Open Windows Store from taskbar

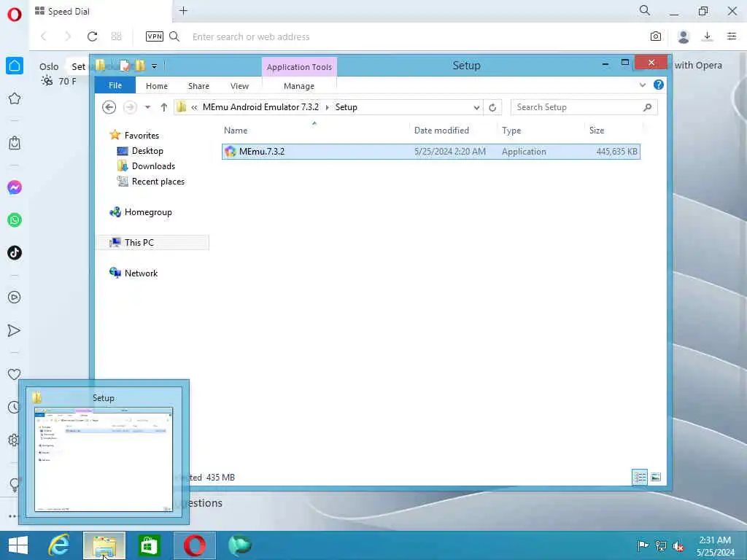point(149,545)
